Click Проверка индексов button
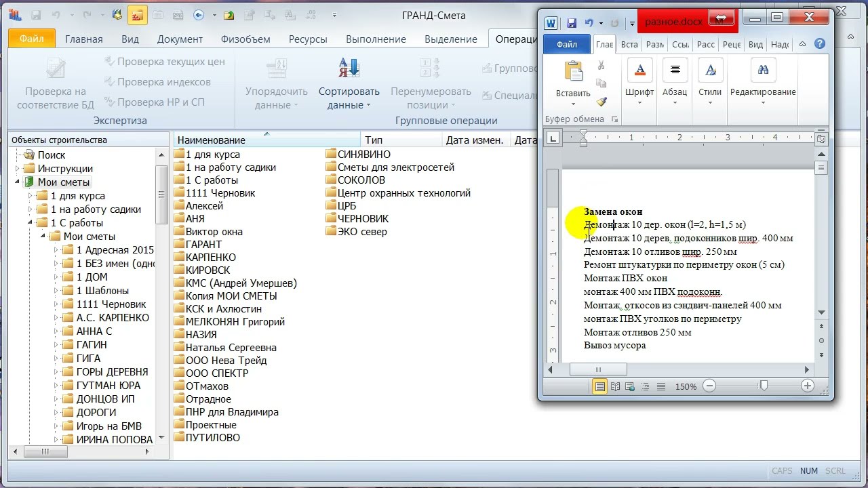868x488 pixels. pos(157,82)
